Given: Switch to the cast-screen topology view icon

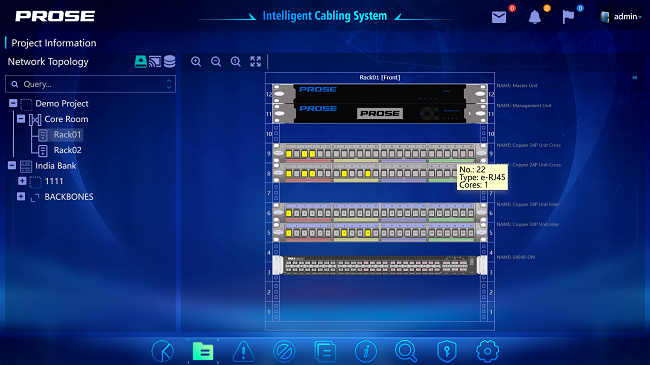Looking at the screenshot, I should [x=155, y=61].
